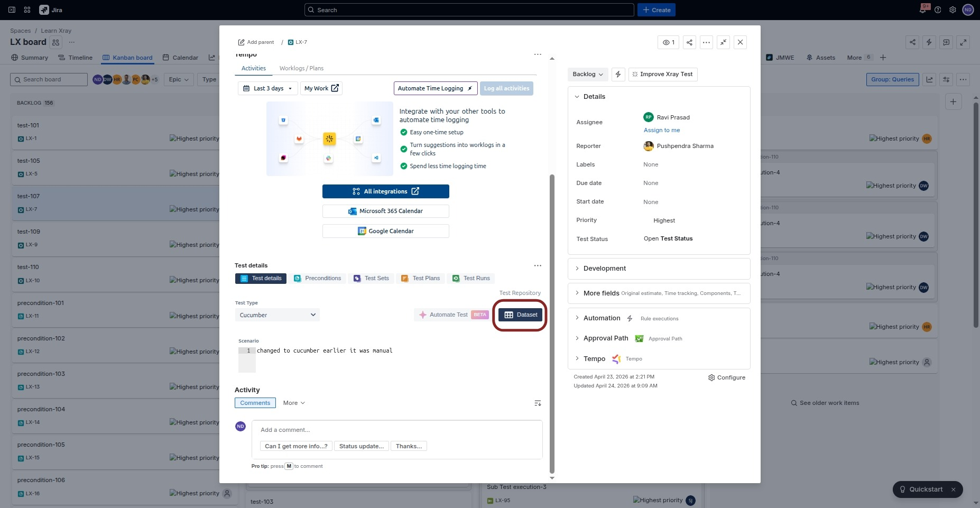Open the Backlog status dropdown
The width and height of the screenshot is (980, 508).
[x=588, y=75]
